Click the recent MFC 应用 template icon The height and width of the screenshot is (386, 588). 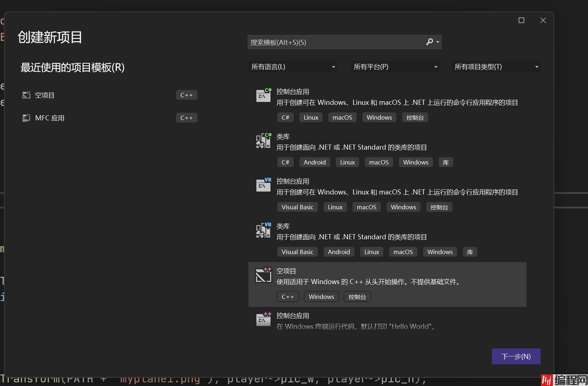coord(26,118)
